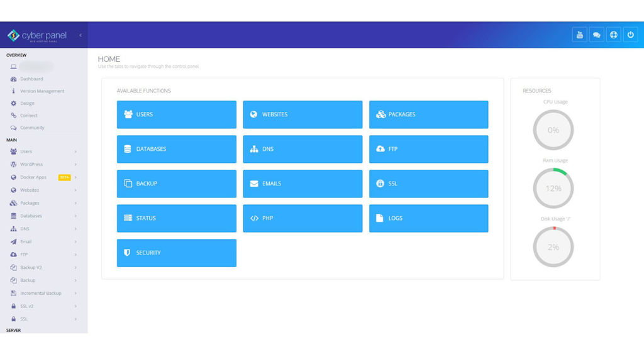Screen dimensions: 644x362
Task: Click the SSL v2 padlock icon
Action: pyautogui.click(x=14, y=306)
